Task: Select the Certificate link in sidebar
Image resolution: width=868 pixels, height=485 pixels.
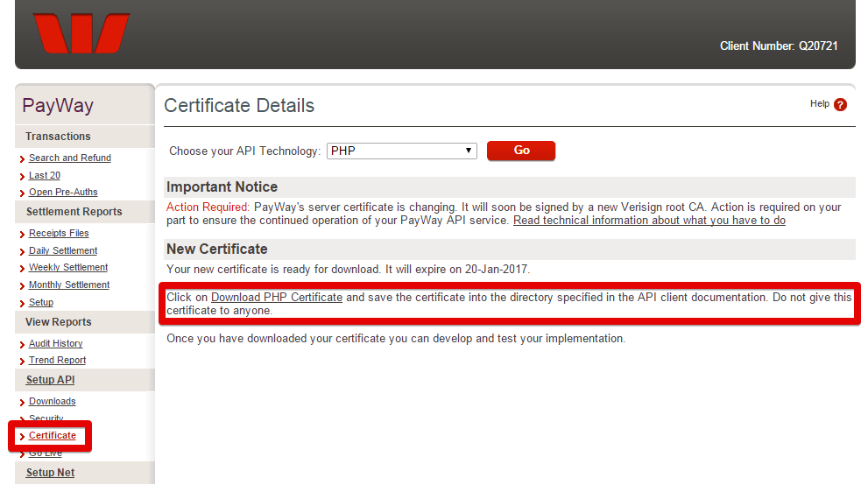Action: (x=52, y=436)
